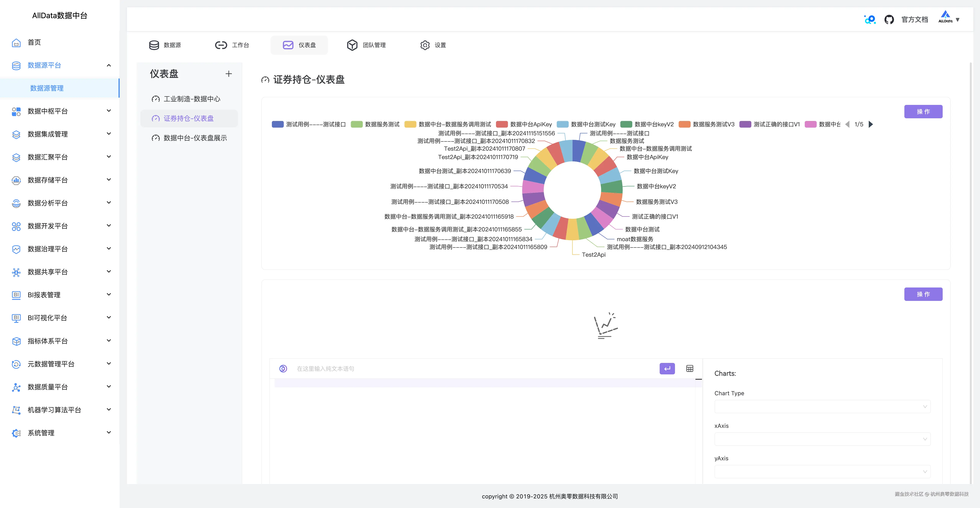
Task: Click the 操作 button above the pie chart
Action: coord(923,111)
